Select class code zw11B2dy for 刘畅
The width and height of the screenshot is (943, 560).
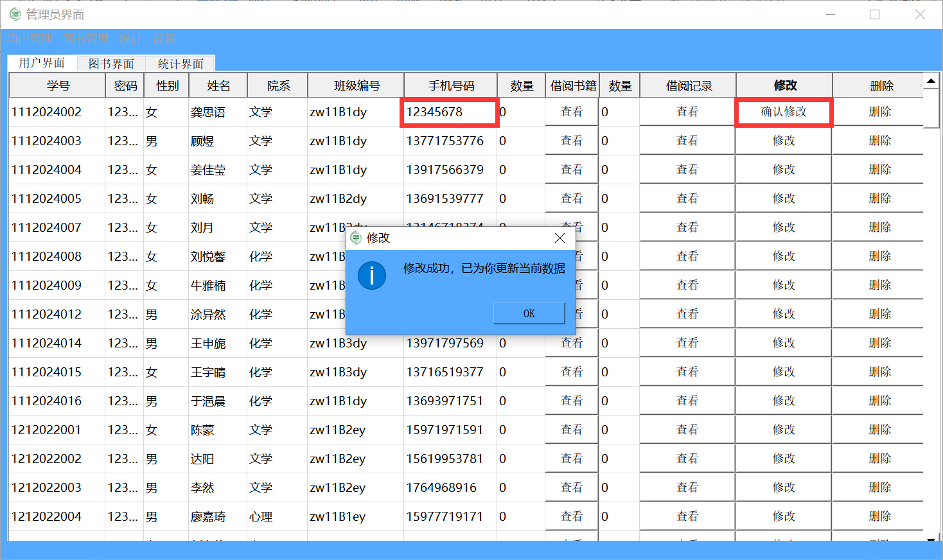click(x=356, y=198)
